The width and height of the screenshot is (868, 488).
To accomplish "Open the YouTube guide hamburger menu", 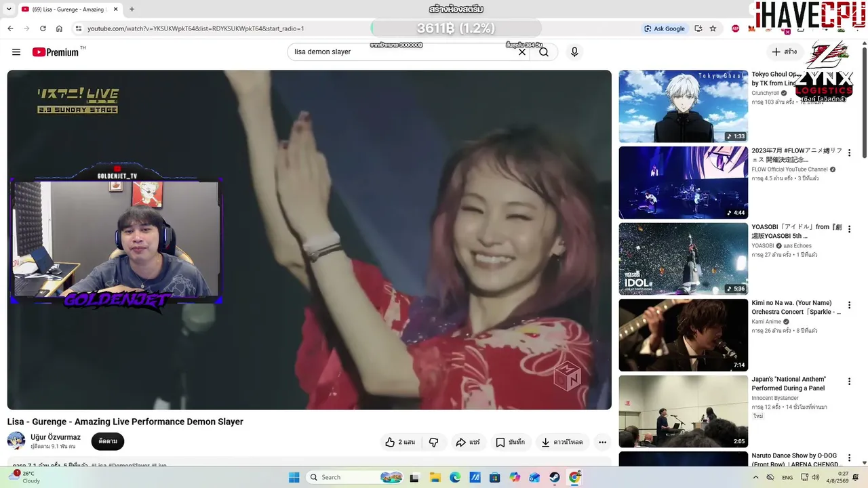I will pos(16,52).
